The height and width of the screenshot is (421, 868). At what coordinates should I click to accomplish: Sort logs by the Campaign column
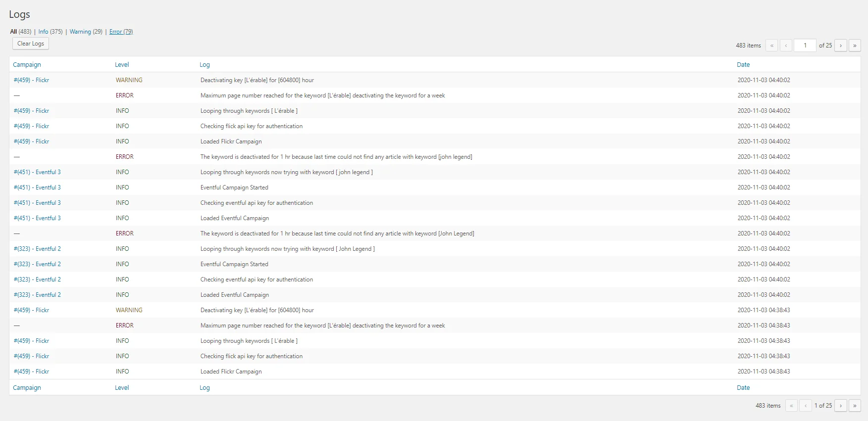pos(27,64)
